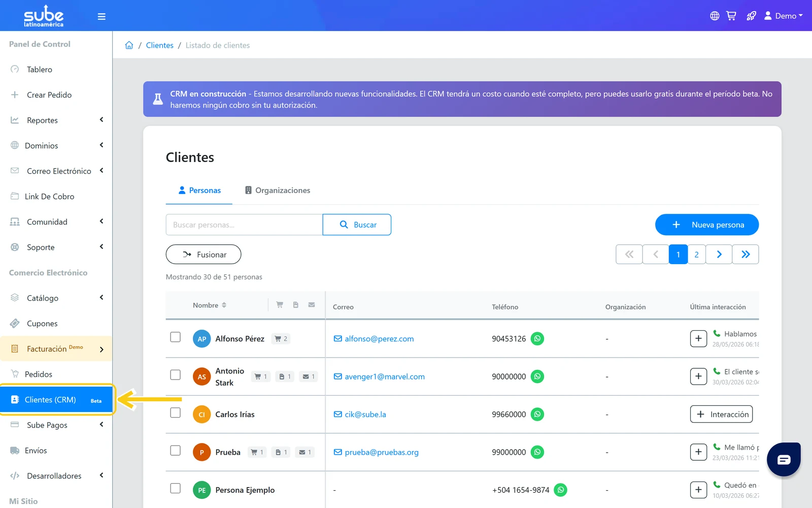
Task: Click cart column header icon
Action: pos(280,305)
